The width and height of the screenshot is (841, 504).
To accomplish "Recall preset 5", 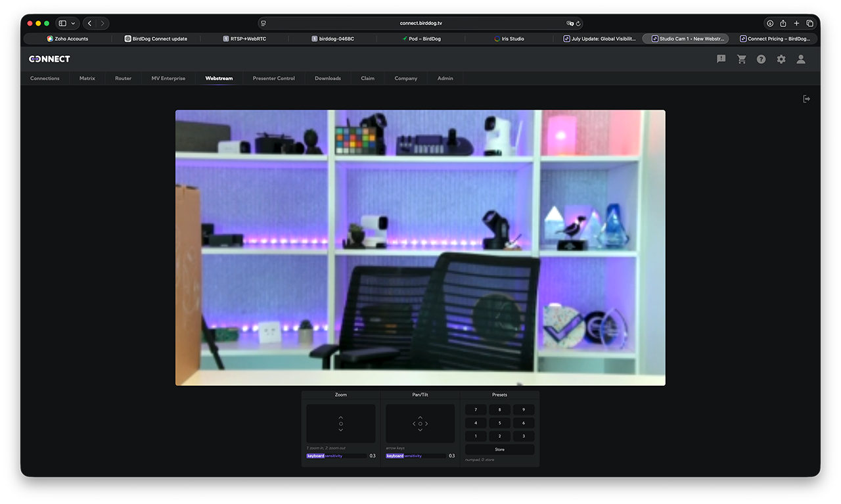I will 499,423.
